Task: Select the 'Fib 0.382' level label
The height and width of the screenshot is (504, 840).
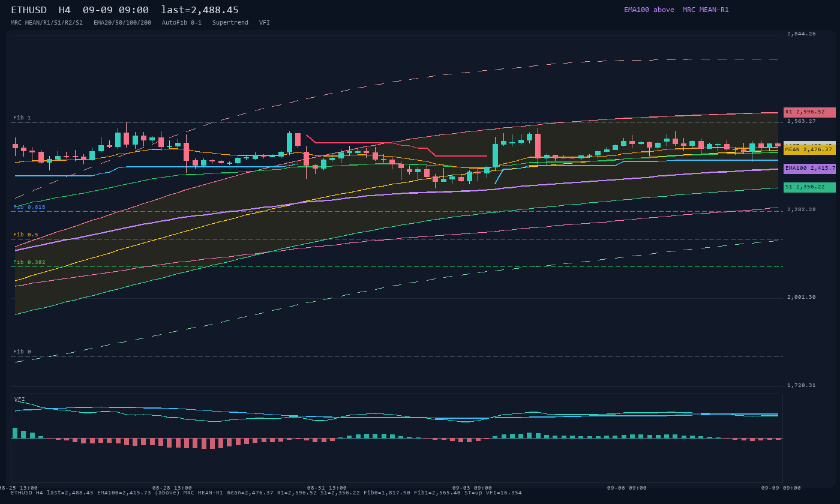Action: pos(29,262)
